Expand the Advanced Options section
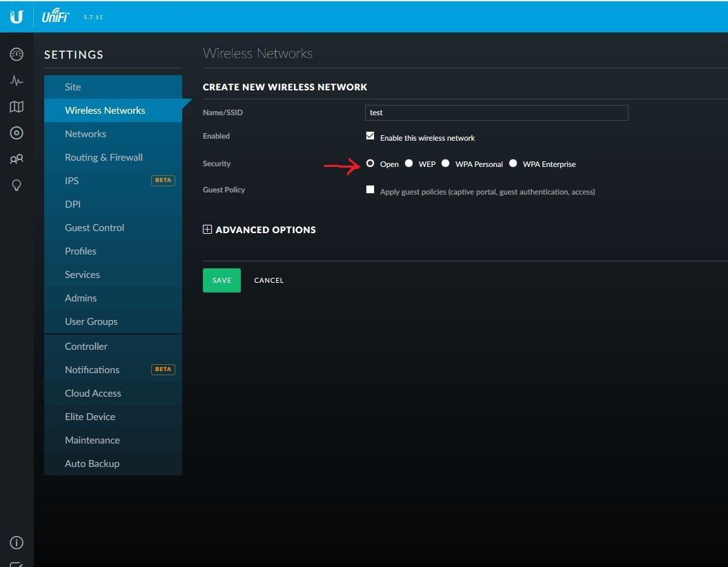 point(207,230)
